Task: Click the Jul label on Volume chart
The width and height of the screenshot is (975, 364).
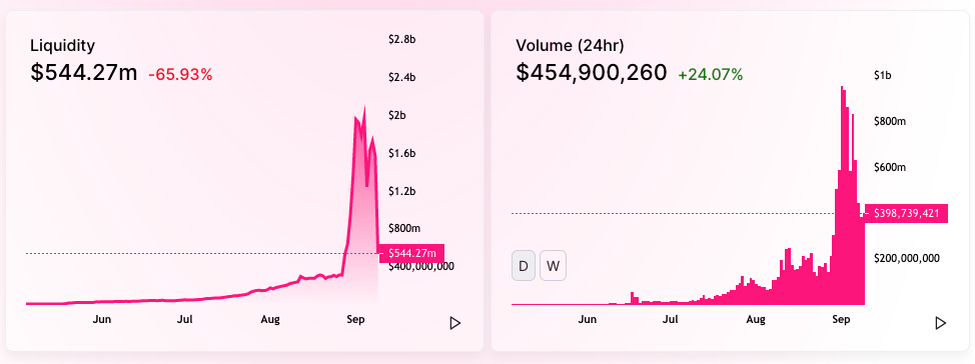Action: 670,320
